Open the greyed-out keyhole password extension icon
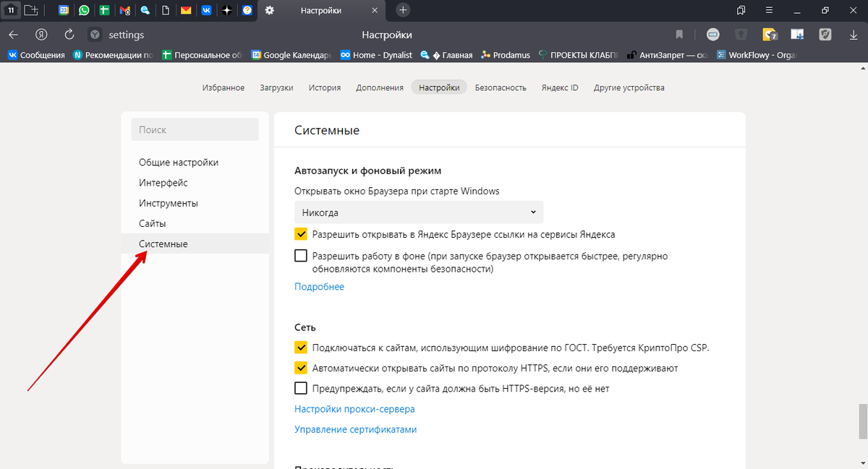Screen dimensions: 868x469 coord(741,35)
